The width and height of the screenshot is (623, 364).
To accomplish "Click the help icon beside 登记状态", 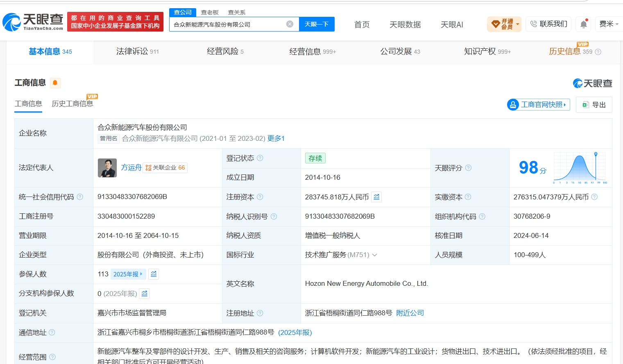I will 260,158.
